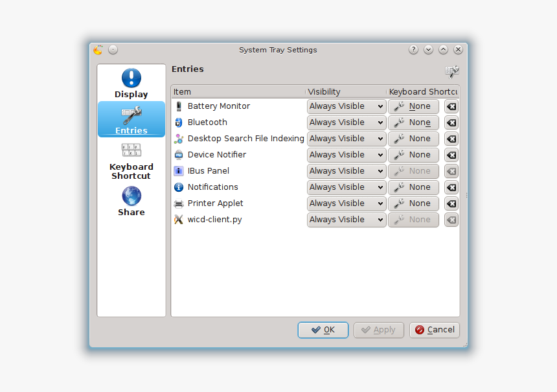Click the IBus Panel icon
Image resolution: width=557 pixels, height=392 pixels.
pos(180,171)
